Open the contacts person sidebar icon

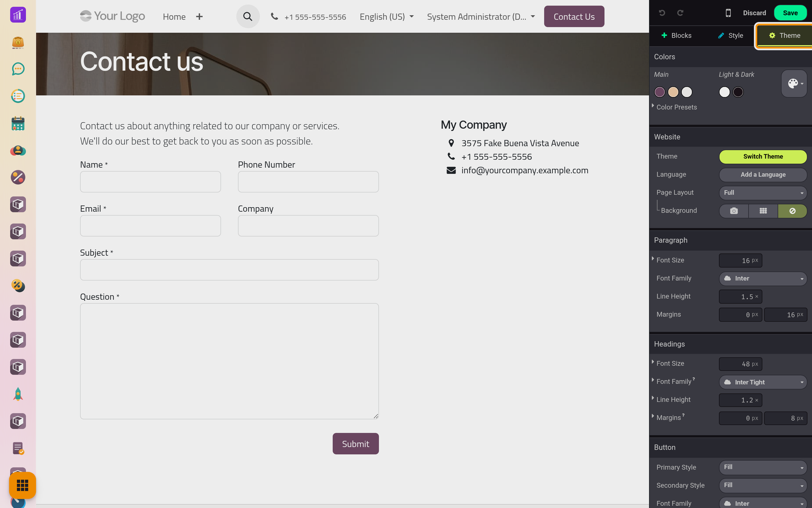click(x=18, y=150)
